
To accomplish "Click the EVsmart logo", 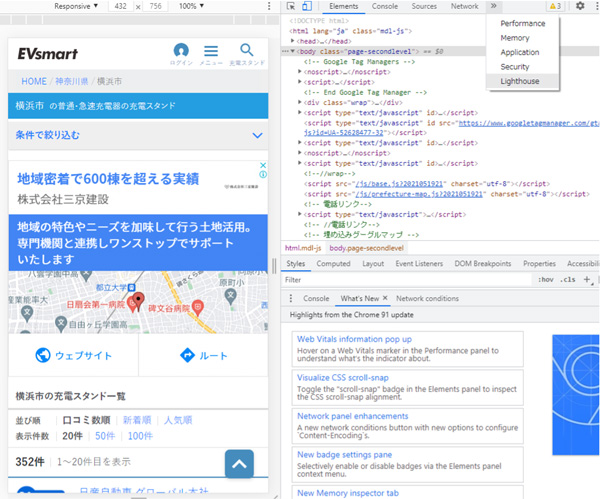I will coord(47,54).
